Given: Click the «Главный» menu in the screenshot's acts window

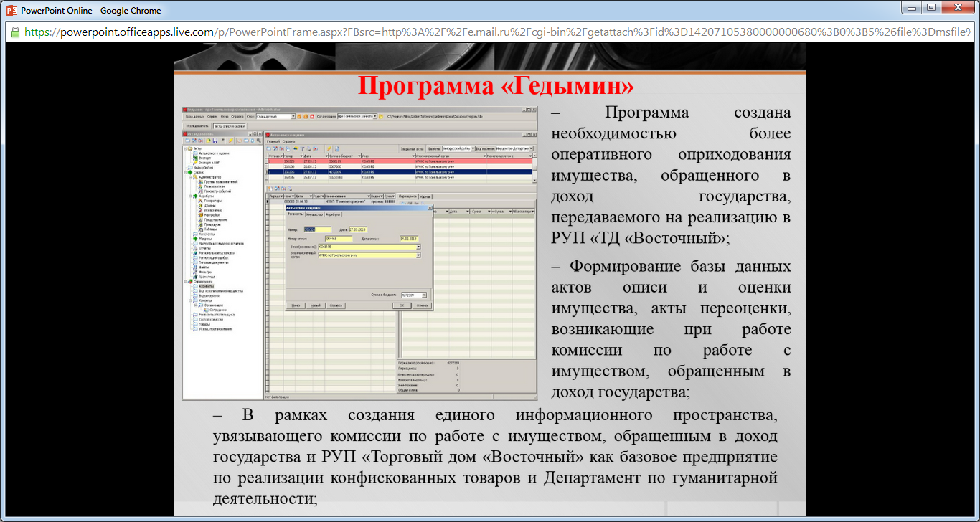Looking at the screenshot, I should click(x=273, y=141).
